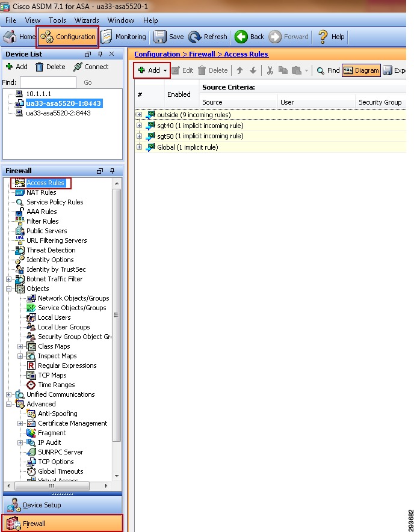Click the Forward arrow icon
This screenshot has height=532, width=414.
click(275, 37)
